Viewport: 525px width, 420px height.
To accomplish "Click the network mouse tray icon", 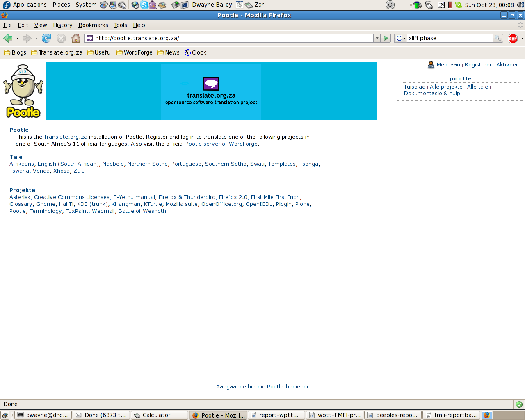I will click(x=429, y=5).
